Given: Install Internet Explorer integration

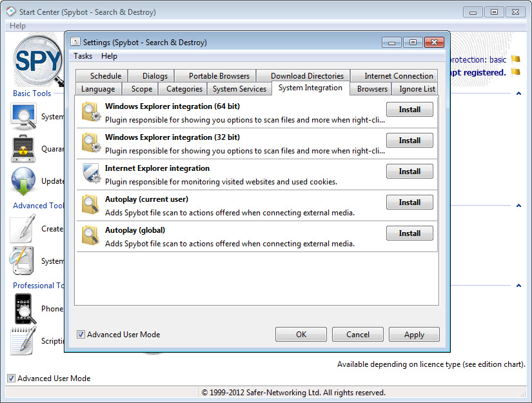Looking at the screenshot, I should coord(409,172).
